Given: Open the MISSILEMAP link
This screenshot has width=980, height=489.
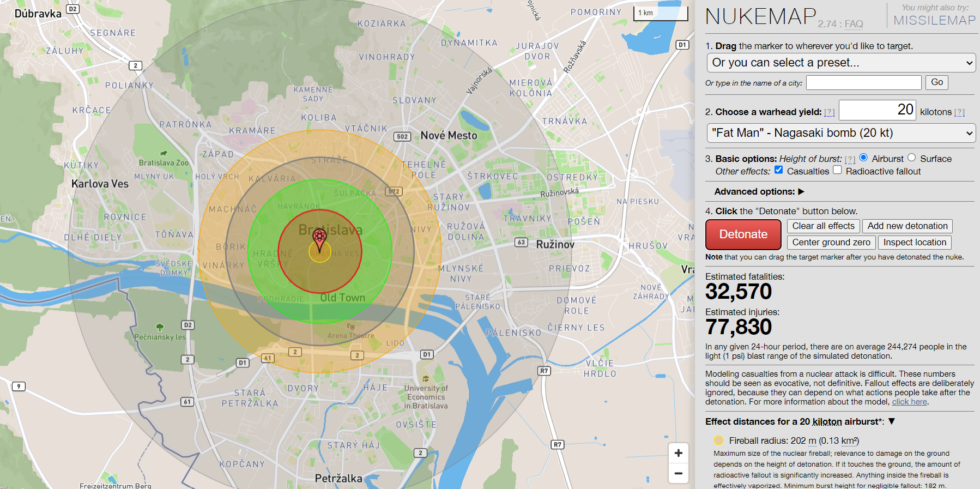Looking at the screenshot, I should [x=930, y=21].
